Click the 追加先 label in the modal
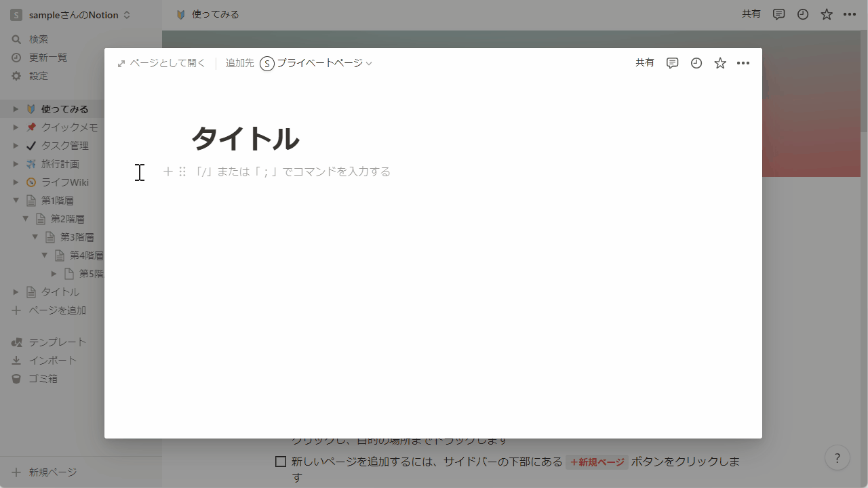Viewport: 868px width, 488px height. click(240, 64)
